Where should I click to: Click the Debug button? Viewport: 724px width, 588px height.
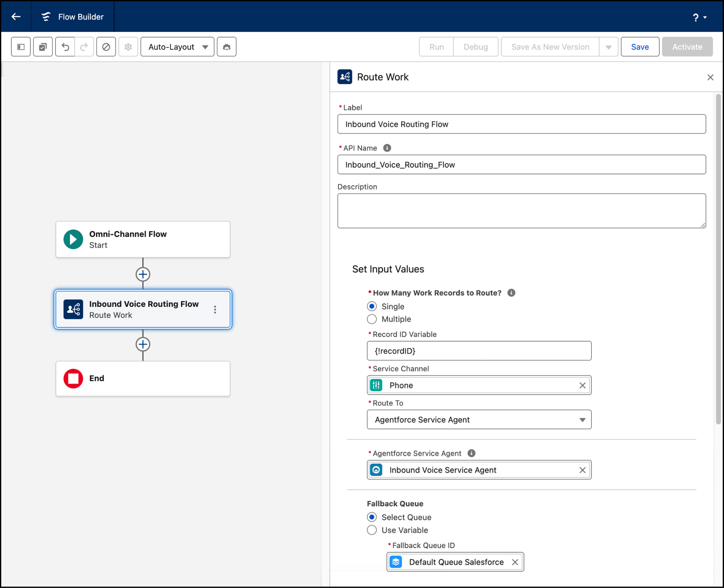475,47
